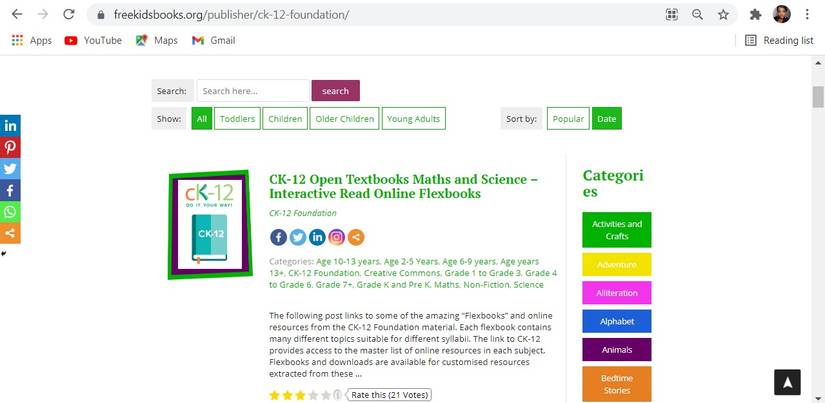The width and height of the screenshot is (825, 403).
Task: Click the scrollbar down arrow
Action: tap(818, 397)
